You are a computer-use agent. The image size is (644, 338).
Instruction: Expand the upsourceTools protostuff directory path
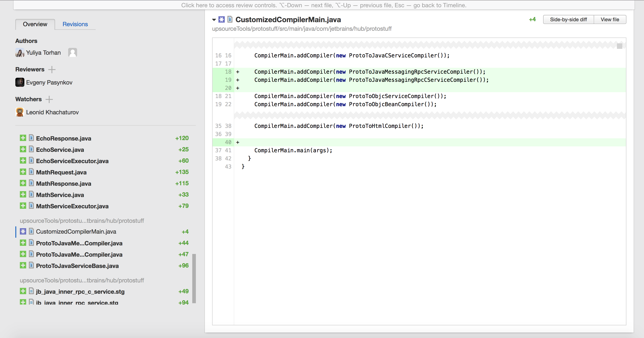pyautogui.click(x=82, y=220)
